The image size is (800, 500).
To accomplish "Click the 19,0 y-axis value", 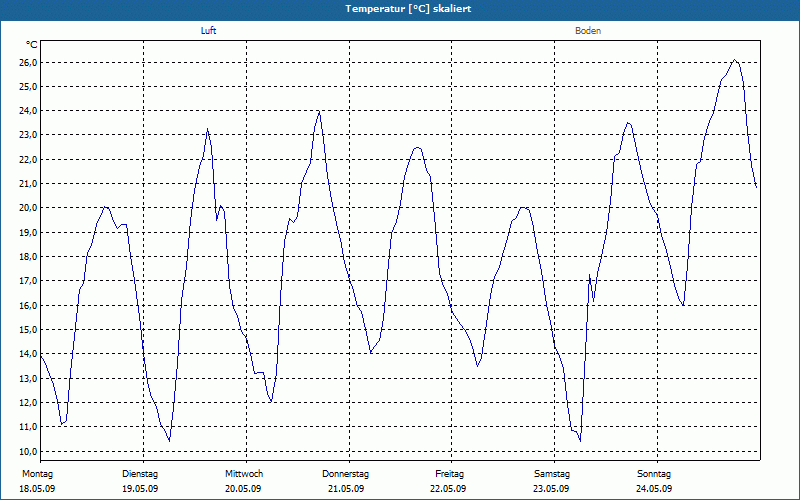I will 28,233.
